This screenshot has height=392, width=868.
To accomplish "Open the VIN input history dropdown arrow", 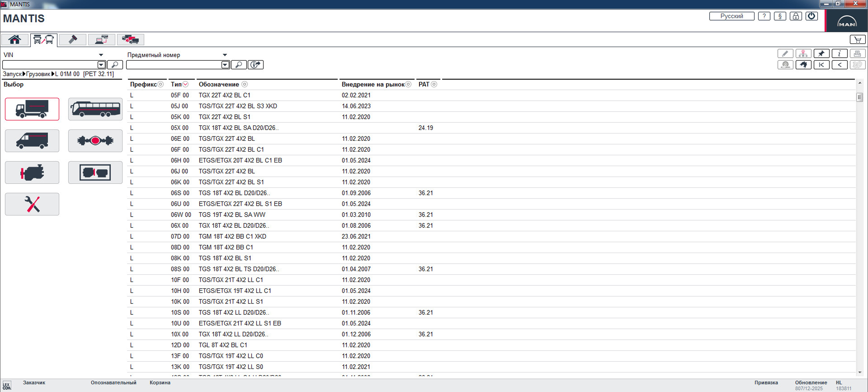I will 101,65.
